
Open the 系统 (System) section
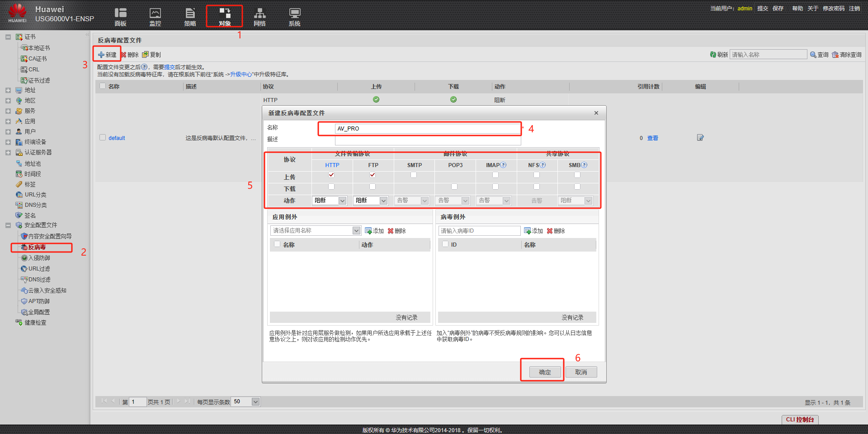294,16
